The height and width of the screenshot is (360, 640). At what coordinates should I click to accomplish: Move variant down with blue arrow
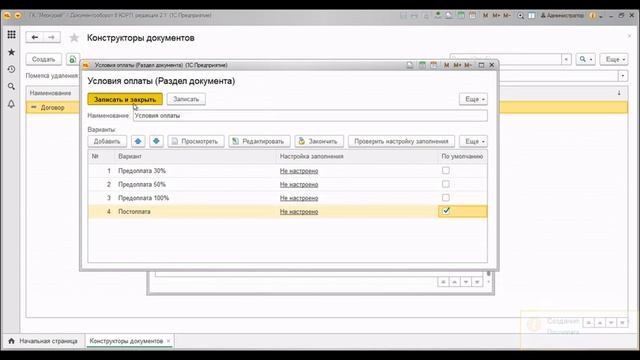pos(156,141)
